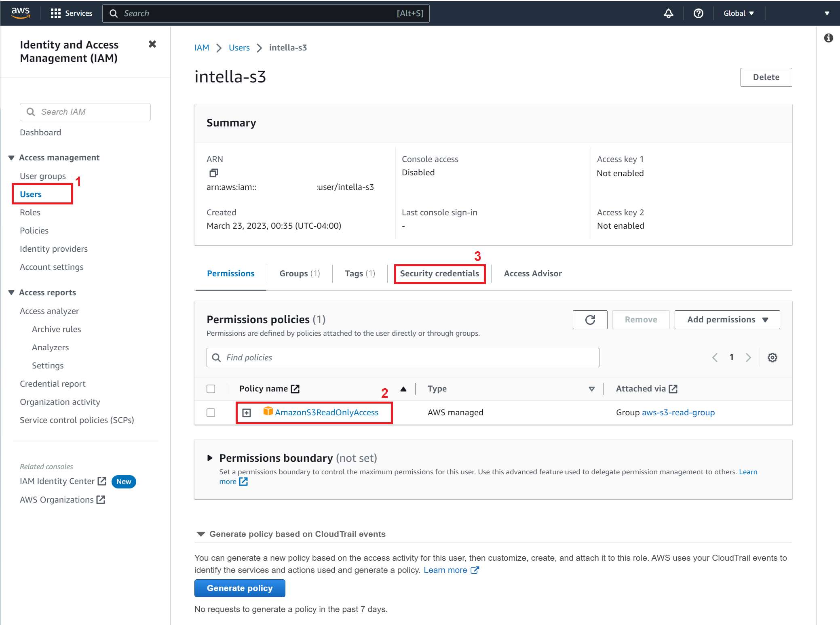This screenshot has width=840, height=625.
Task: Open Service control policies (SCPs)
Action: (x=77, y=420)
